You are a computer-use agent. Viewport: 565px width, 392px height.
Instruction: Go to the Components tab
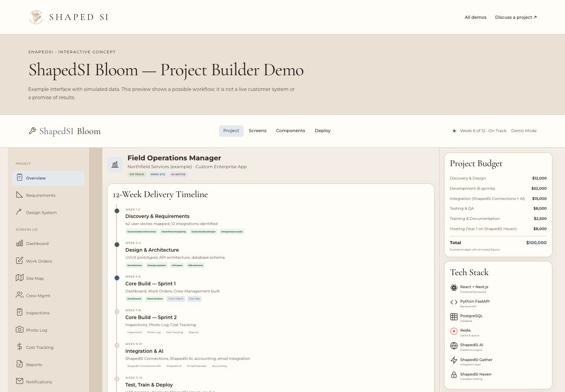290,131
